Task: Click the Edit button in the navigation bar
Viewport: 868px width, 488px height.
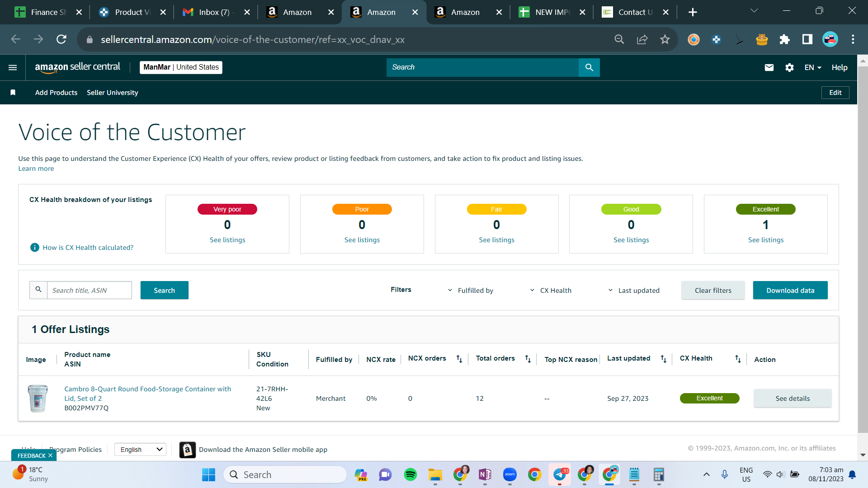Action: pyautogui.click(x=835, y=93)
